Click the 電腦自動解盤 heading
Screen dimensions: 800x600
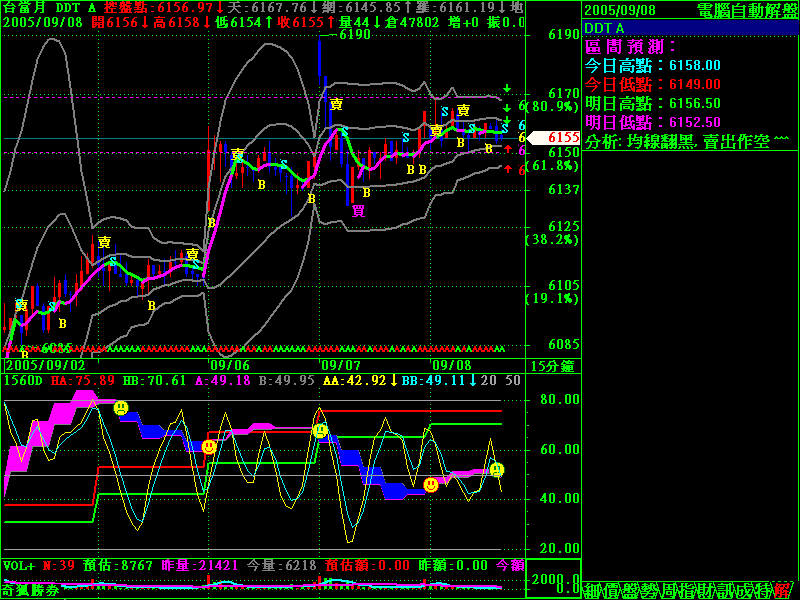(x=747, y=10)
